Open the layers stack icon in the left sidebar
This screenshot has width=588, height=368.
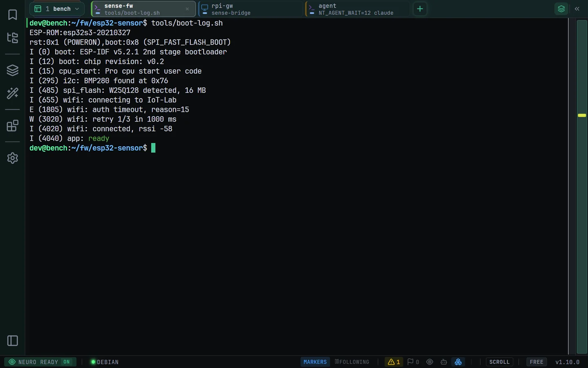click(x=13, y=70)
